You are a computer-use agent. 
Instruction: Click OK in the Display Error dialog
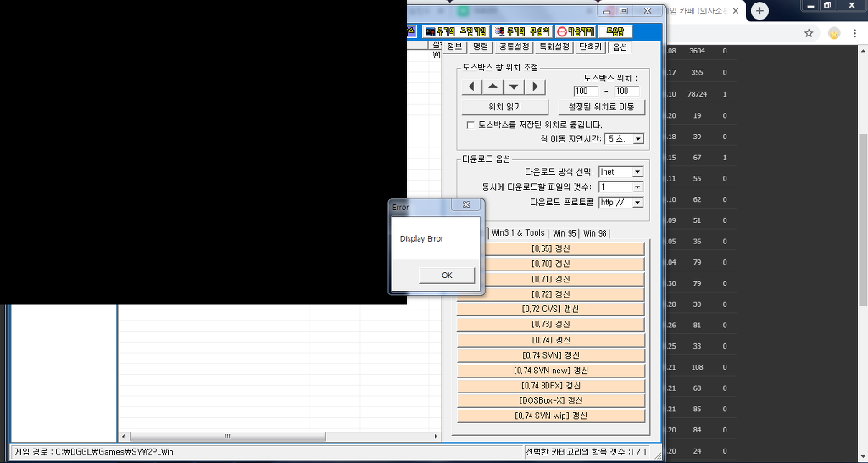click(447, 276)
